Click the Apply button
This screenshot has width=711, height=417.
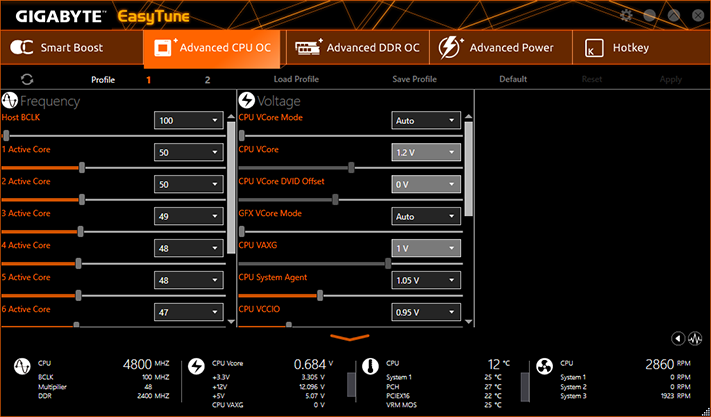tap(671, 79)
